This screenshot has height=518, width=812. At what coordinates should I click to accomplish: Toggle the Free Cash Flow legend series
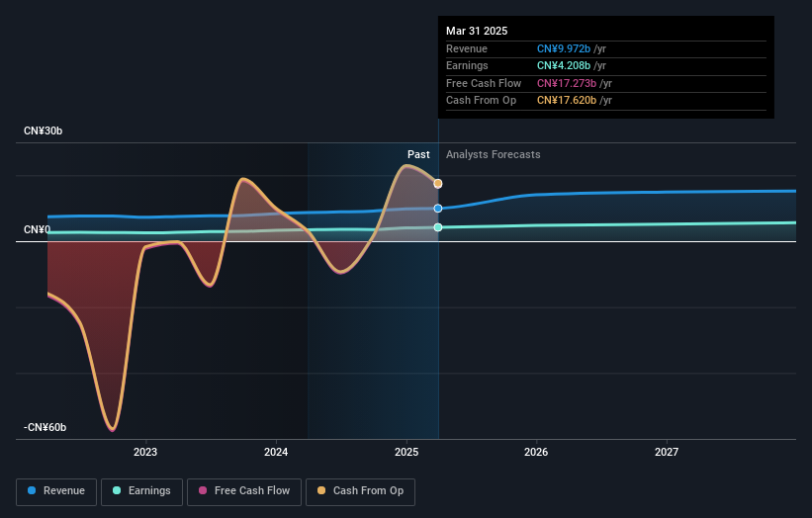(244, 491)
